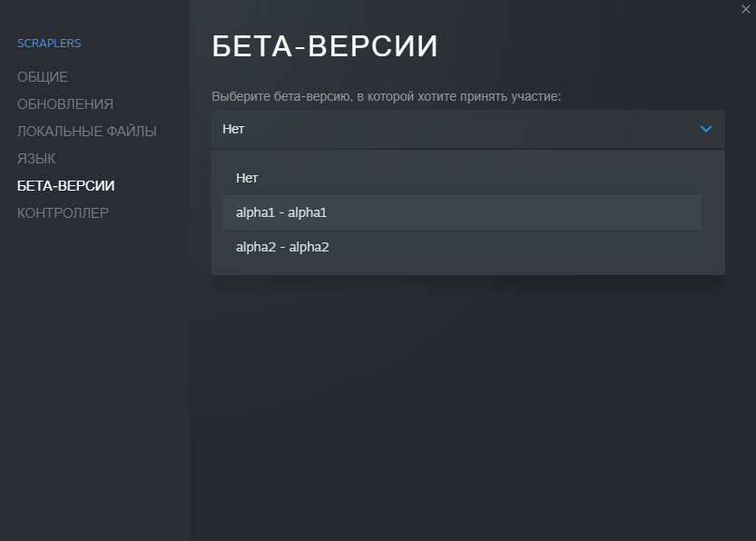Expand the beta selection dropdown chevron
This screenshot has height=541, width=756.
(706, 129)
